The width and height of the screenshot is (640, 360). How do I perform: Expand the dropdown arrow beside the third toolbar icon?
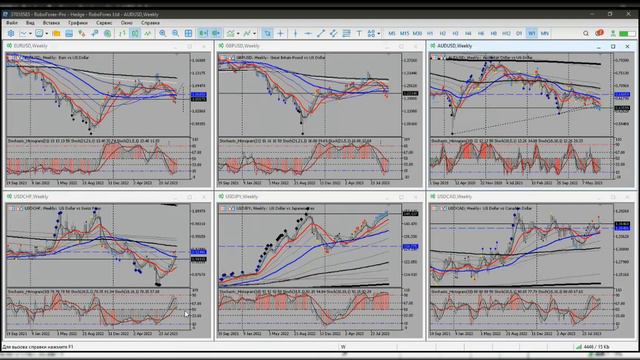coord(47,33)
